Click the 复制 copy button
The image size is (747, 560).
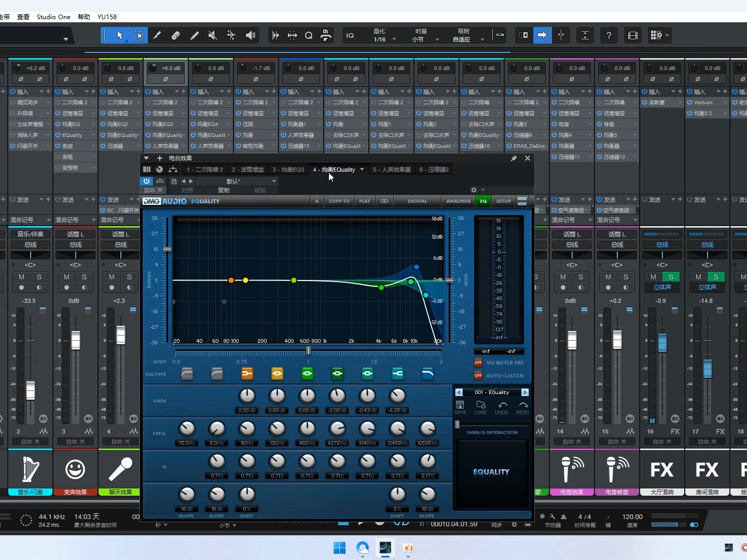[224, 190]
